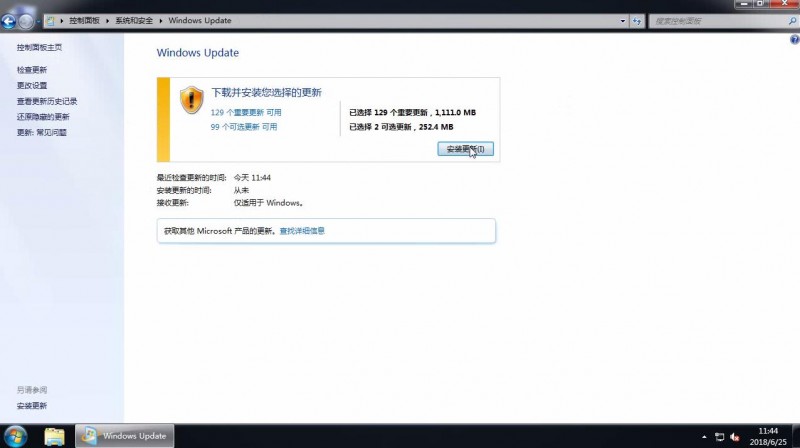Screen dimensions: 800x448
Task: Open the help question mark icon
Action: coord(794,40)
